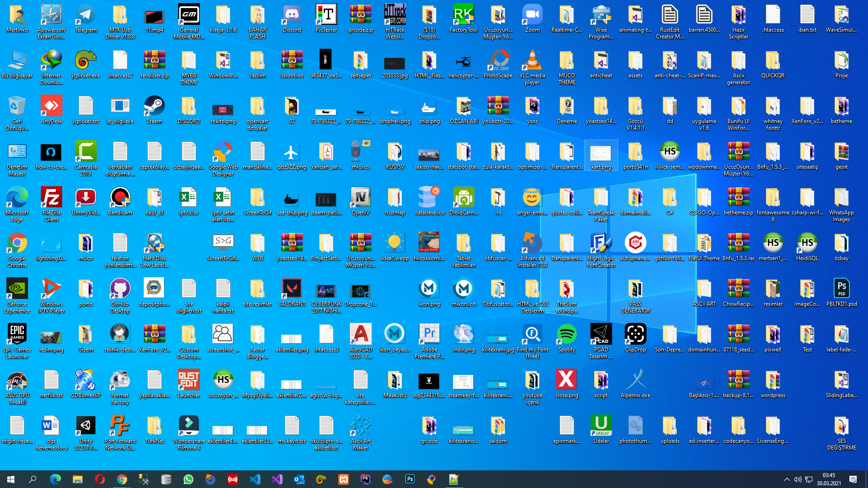Select the TeamSpeak Paket folder

click(601, 205)
